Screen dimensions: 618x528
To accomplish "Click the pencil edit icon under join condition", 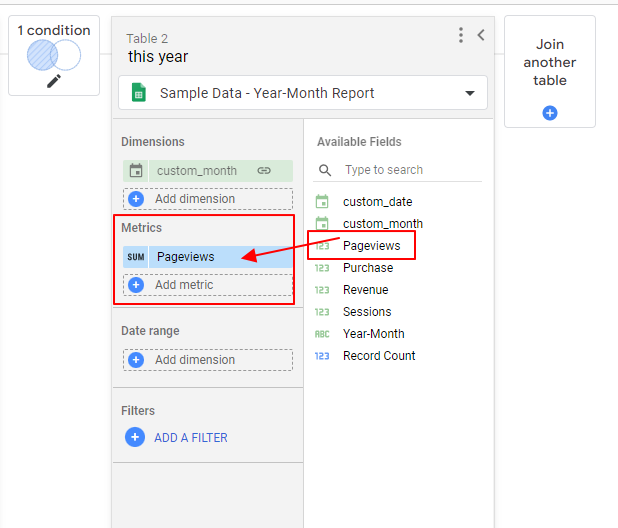I will pos(54,82).
